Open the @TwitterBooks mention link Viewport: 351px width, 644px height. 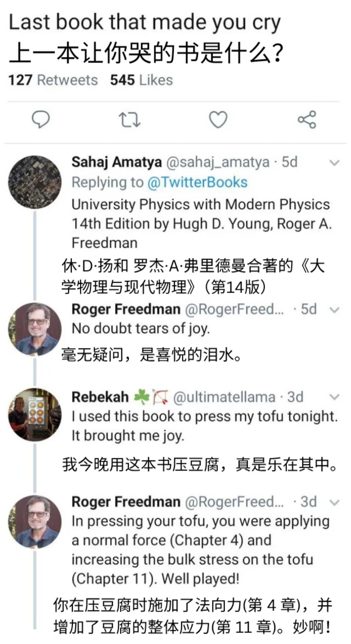coord(198,182)
